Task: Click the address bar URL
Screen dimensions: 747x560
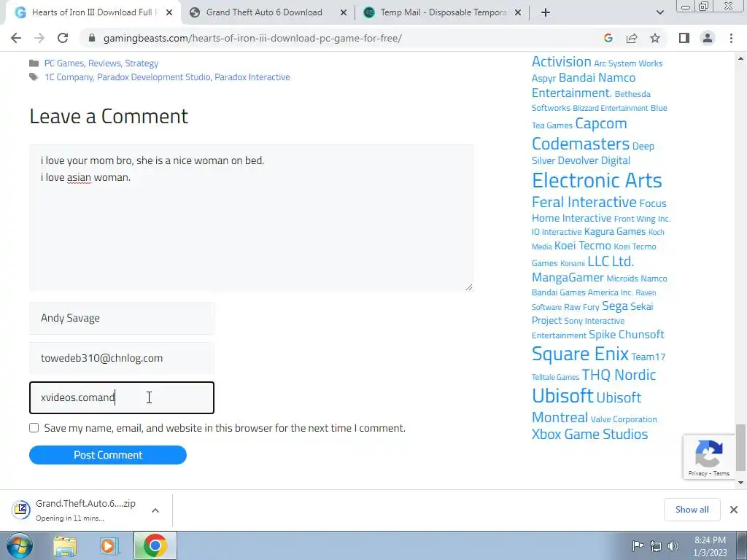Action: tap(252, 38)
